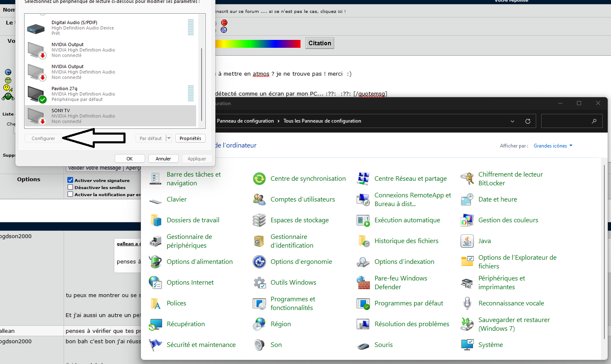Open Reconnaissance vocale microphone icon
611x364 pixels.
point(467,303)
